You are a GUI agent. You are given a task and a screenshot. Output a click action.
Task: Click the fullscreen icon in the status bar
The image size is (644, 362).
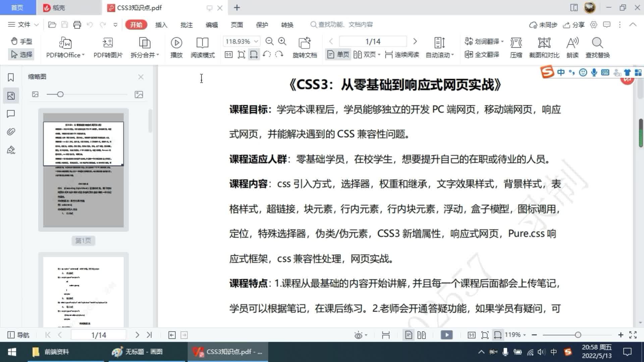pos(633,335)
